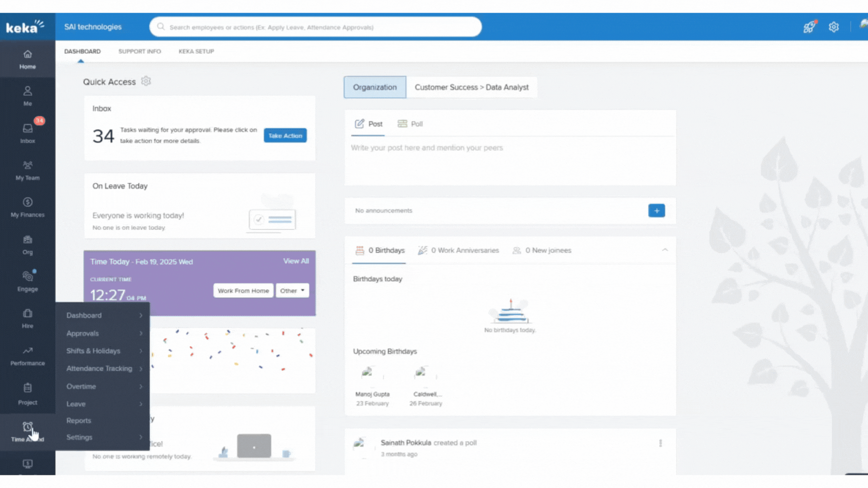The height and width of the screenshot is (488, 868).
Task: Open the header settings gear icon
Action: pyautogui.click(x=834, y=27)
